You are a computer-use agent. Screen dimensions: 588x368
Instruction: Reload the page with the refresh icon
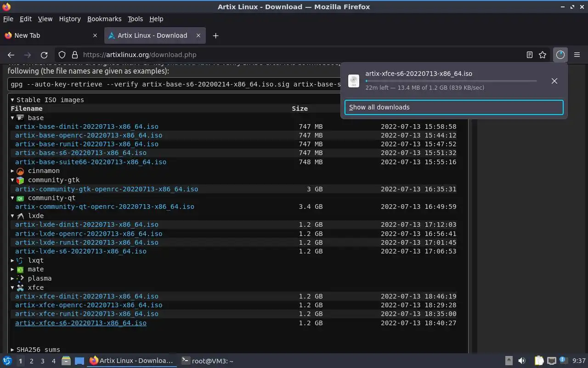[x=44, y=55]
